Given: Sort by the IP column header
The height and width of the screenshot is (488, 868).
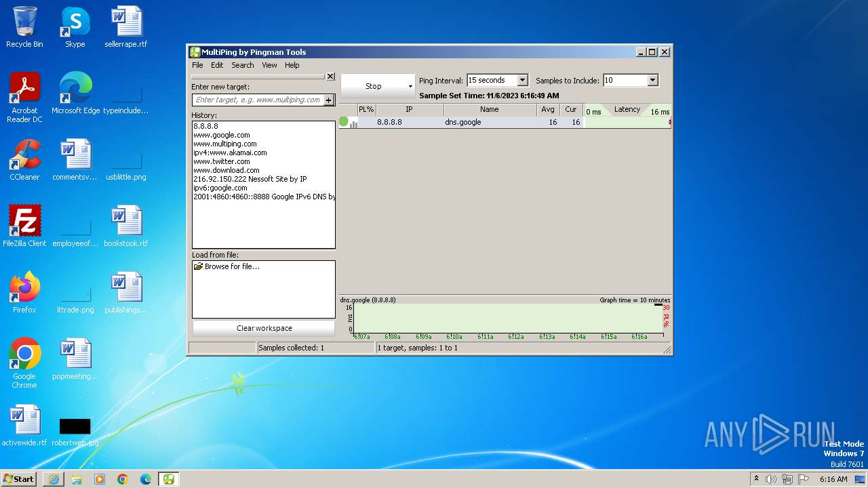Looking at the screenshot, I should tap(410, 109).
